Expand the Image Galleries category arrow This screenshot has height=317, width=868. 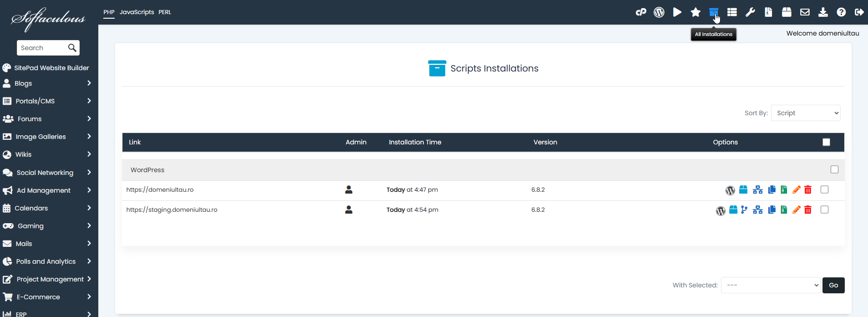(x=89, y=136)
